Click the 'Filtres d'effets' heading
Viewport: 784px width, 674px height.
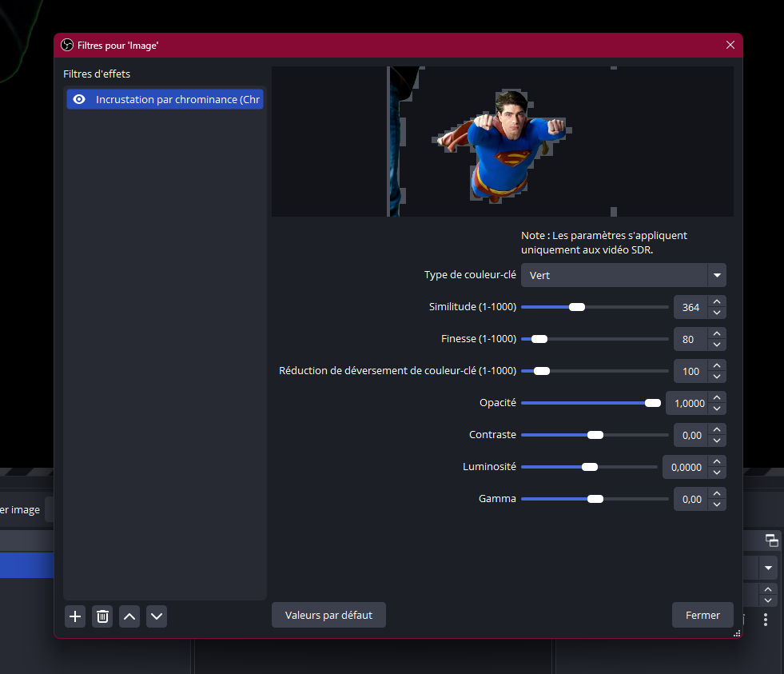[x=97, y=74]
